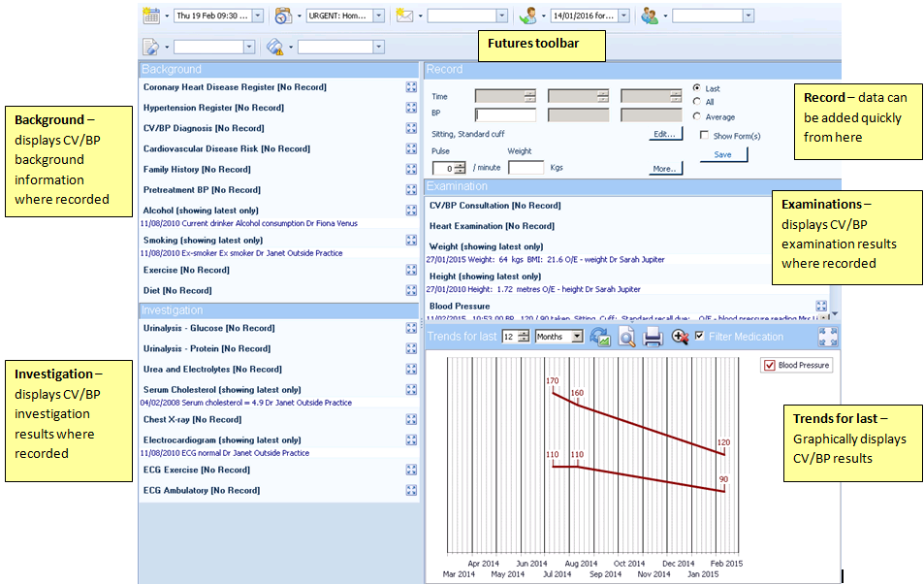Click the envelope message icon in toolbar
This screenshot has height=585, width=924.
(x=404, y=16)
